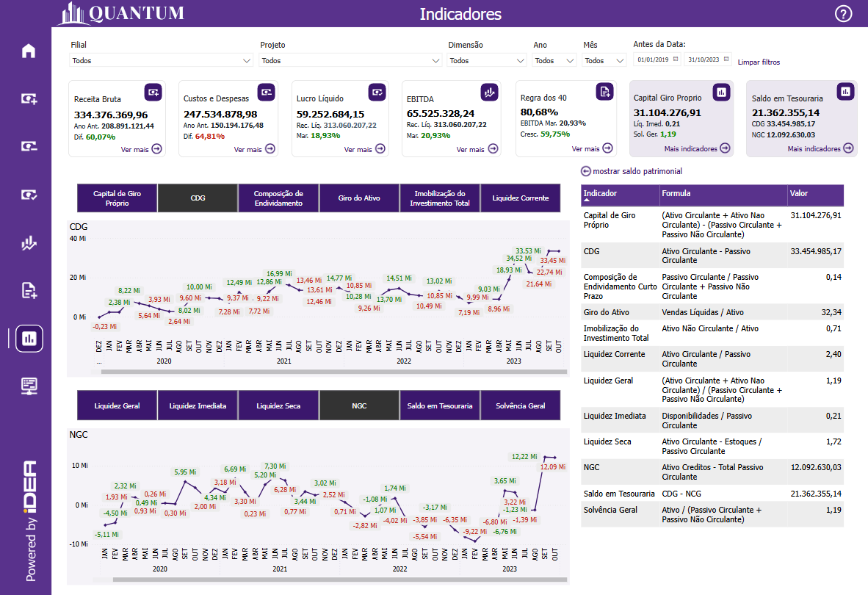Go to the Home sidebar icon
The image size is (868, 595).
click(29, 51)
